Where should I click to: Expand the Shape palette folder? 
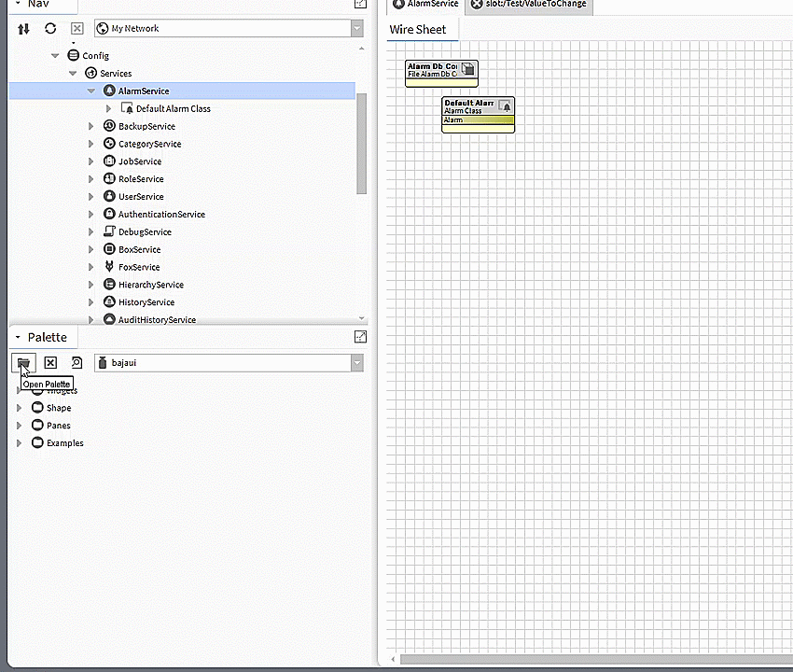(x=20, y=408)
